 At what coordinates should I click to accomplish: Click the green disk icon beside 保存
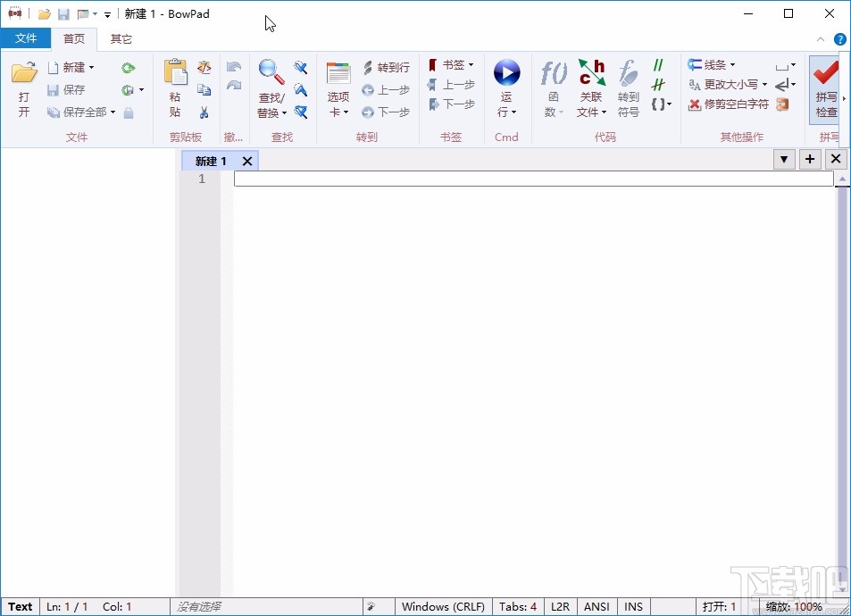(x=128, y=89)
